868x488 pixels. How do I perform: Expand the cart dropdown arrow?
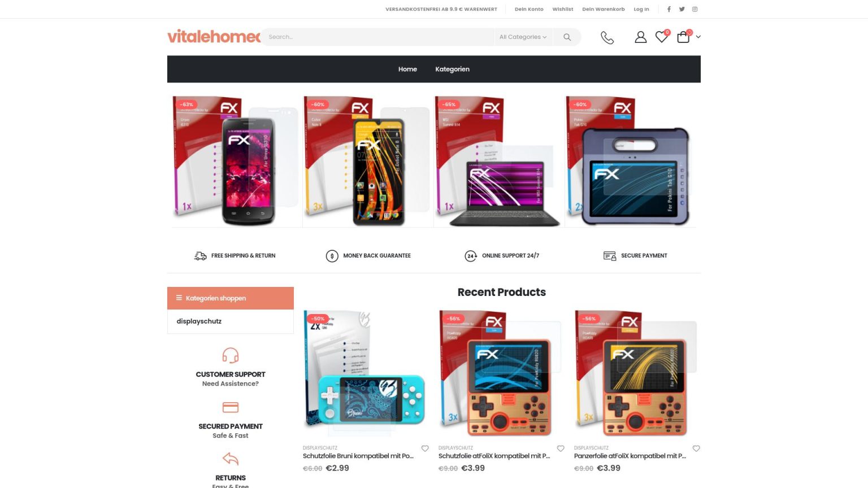tap(698, 37)
